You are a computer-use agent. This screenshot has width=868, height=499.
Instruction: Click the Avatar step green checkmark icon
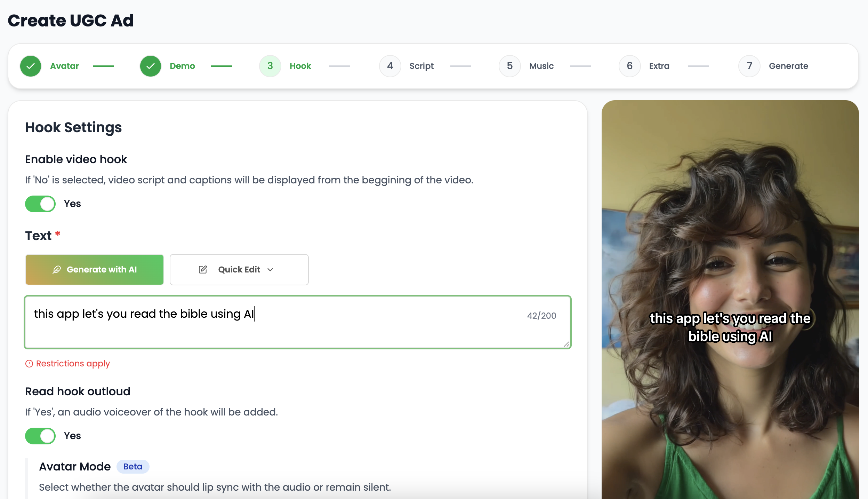click(x=31, y=66)
